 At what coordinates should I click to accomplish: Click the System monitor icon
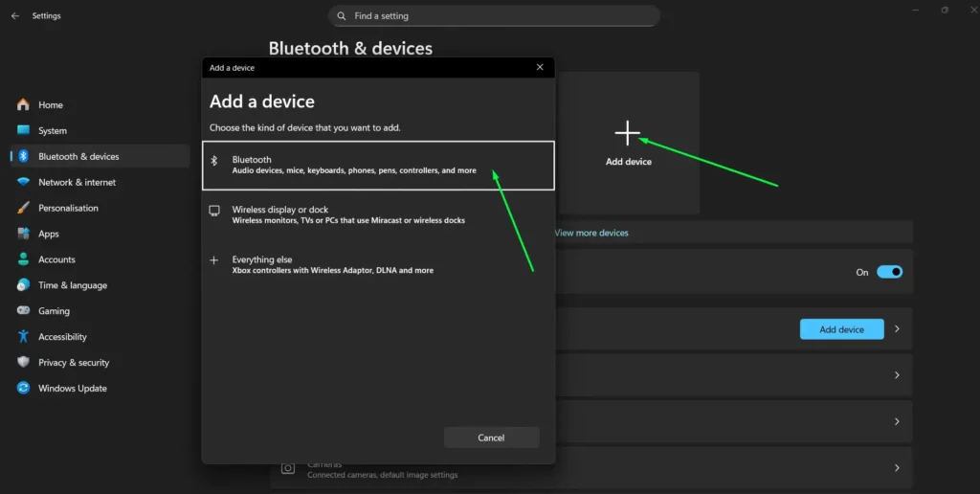click(x=23, y=130)
